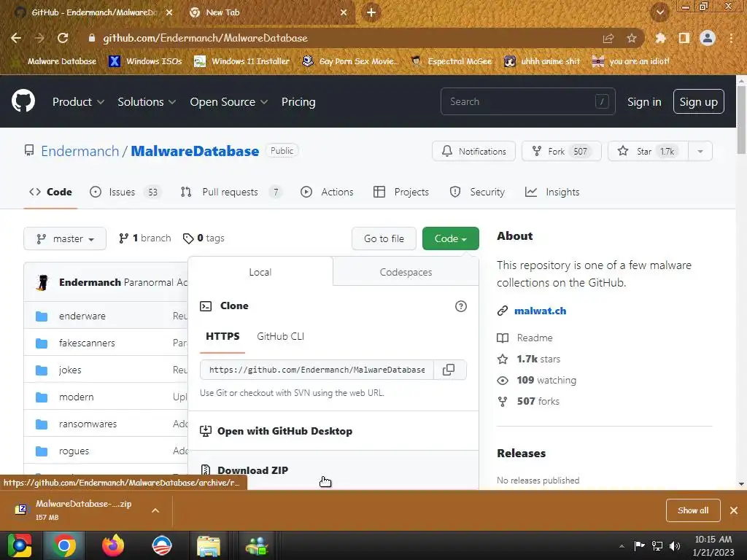Click the Sign in link

pyautogui.click(x=644, y=101)
